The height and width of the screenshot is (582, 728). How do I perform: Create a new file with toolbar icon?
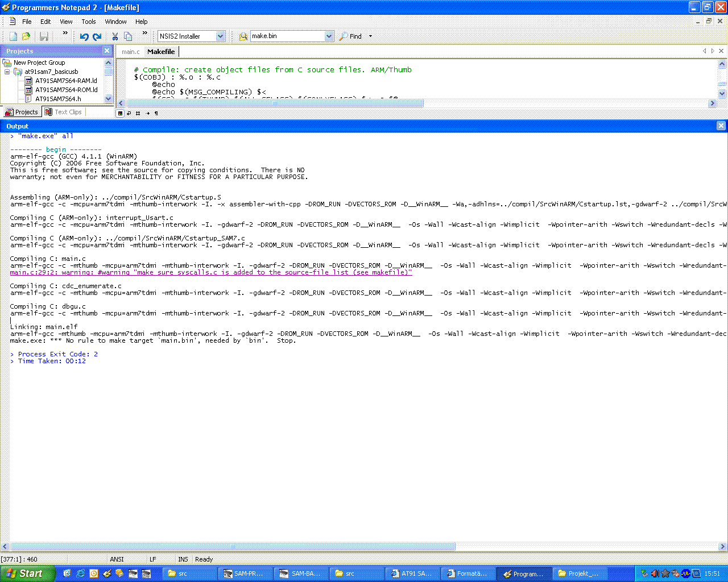(13, 36)
